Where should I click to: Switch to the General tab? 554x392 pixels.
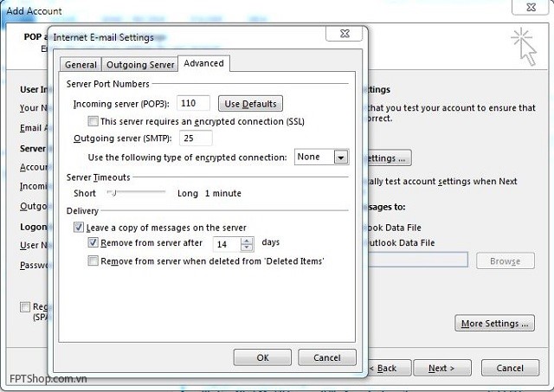coord(81,65)
